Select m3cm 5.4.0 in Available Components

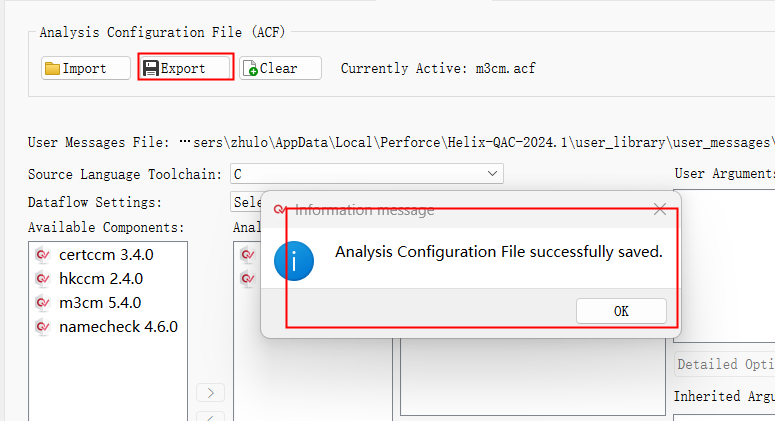(x=100, y=302)
